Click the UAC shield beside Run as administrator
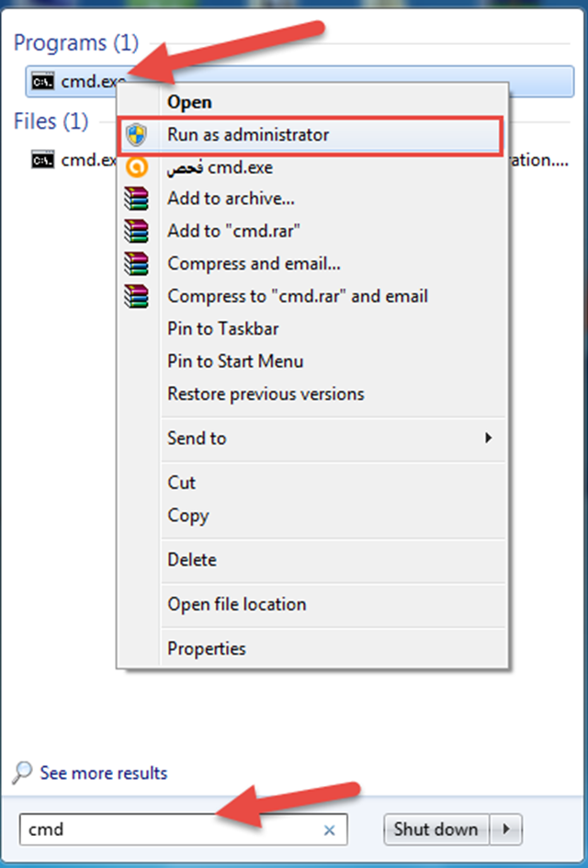 [x=138, y=134]
